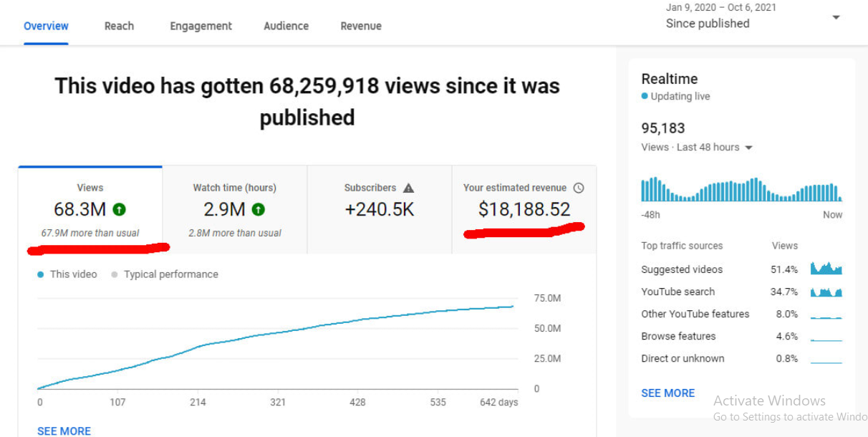Screen dimensions: 868x437
Task: Click the warning triangle beside Subscribers
Action: pos(408,188)
